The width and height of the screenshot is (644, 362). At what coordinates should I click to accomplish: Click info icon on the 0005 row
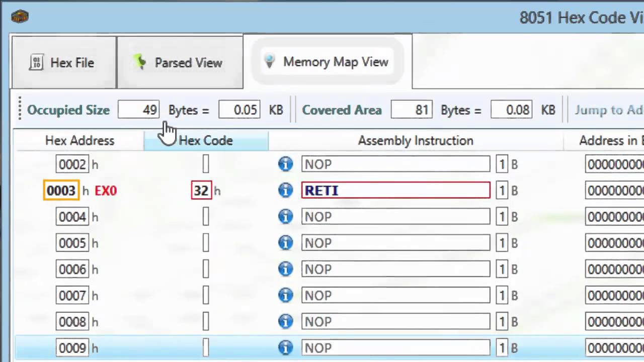(285, 243)
